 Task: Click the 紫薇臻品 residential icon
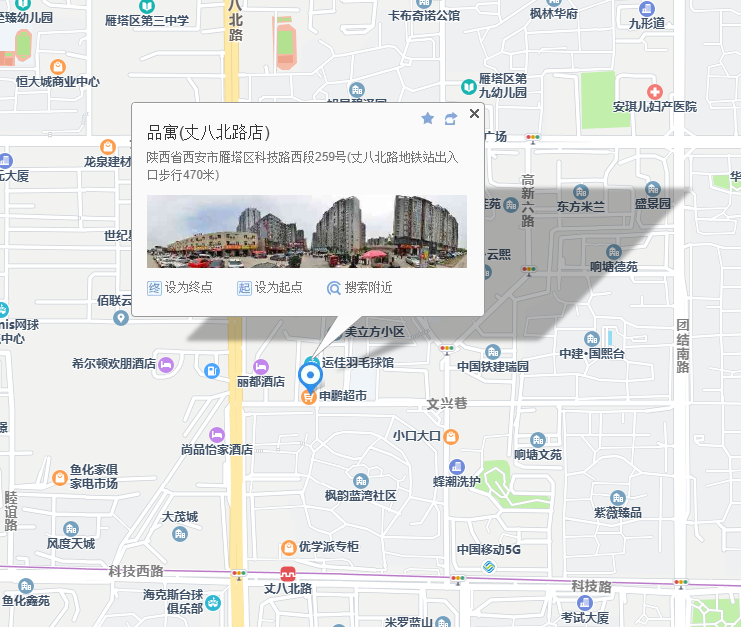pos(618,498)
